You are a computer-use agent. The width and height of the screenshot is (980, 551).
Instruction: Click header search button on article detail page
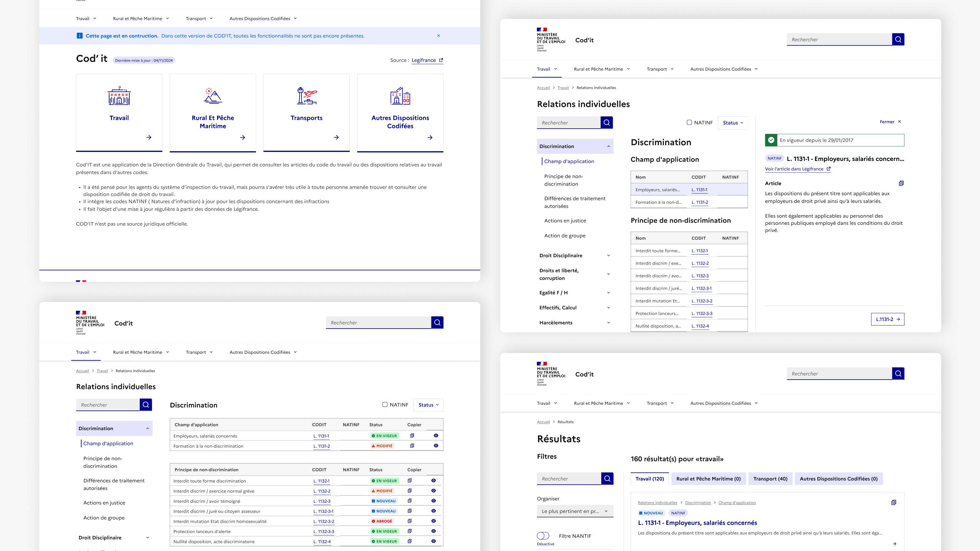898,39
